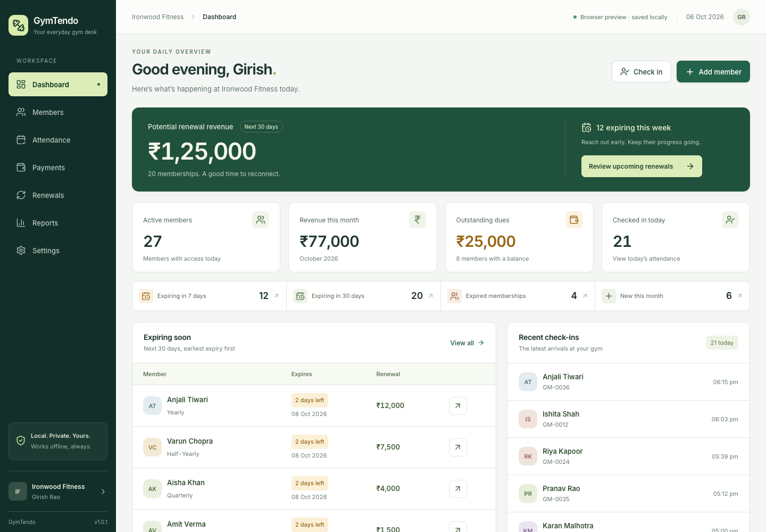Open Expiring in 30 days arrow
This screenshot has width=766, height=532.
pyautogui.click(x=431, y=296)
